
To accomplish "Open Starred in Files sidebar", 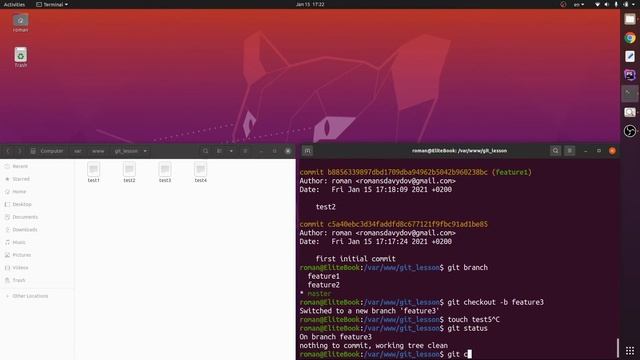I will click(x=21, y=179).
